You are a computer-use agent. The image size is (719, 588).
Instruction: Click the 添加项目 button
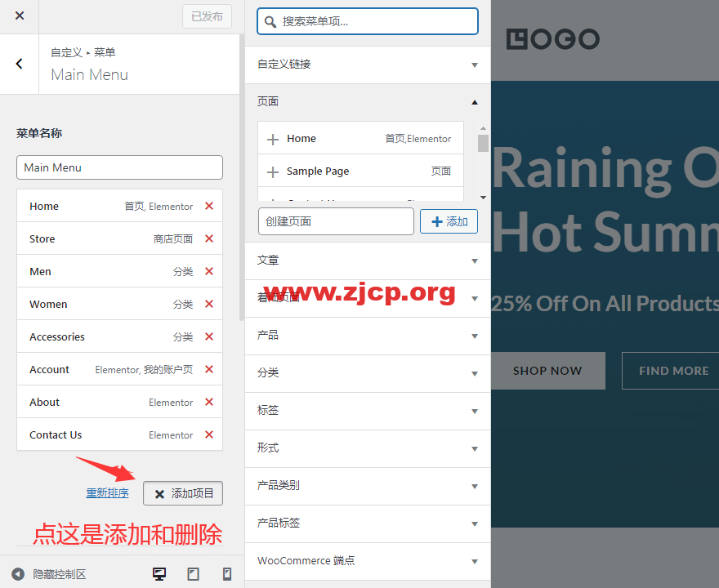(x=183, y=493)
